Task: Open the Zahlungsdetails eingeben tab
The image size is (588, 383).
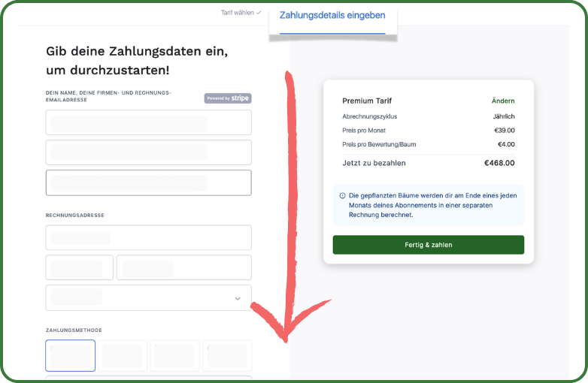Action: (x=332, y=16)
